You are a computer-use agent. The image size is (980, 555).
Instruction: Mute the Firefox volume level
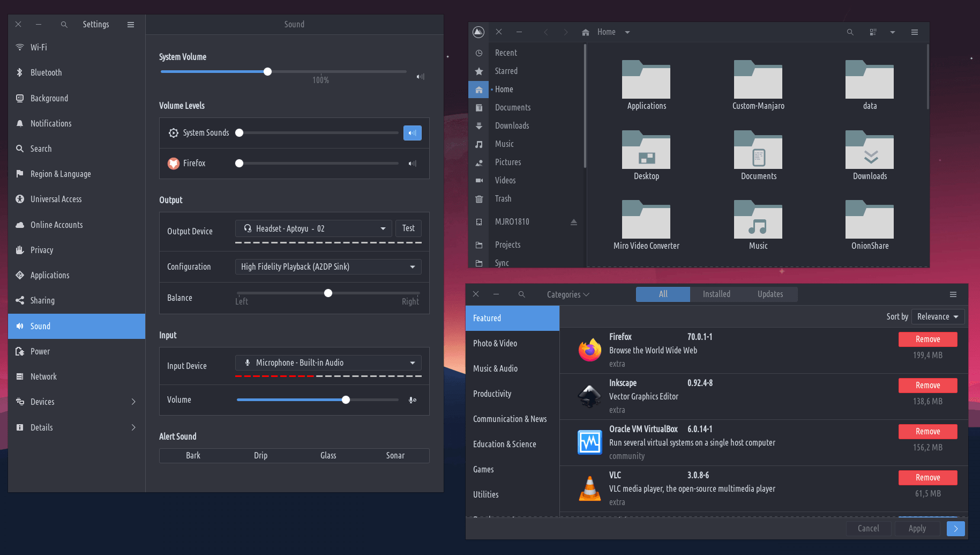412,164
